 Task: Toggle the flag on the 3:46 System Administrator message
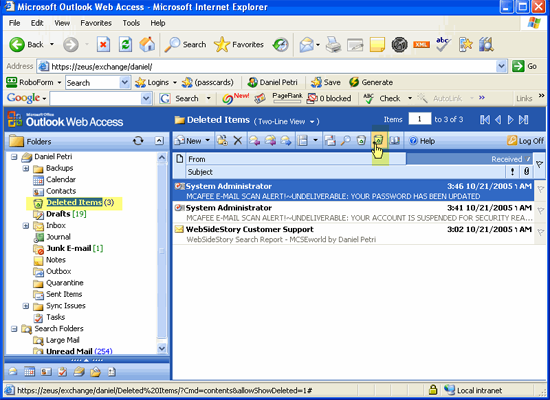click(541, 189)
